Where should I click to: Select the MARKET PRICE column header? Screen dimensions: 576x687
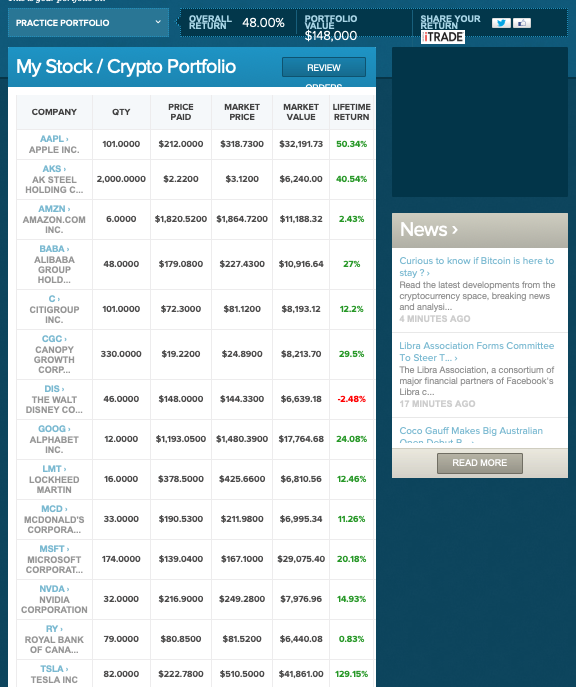[242, 112]
